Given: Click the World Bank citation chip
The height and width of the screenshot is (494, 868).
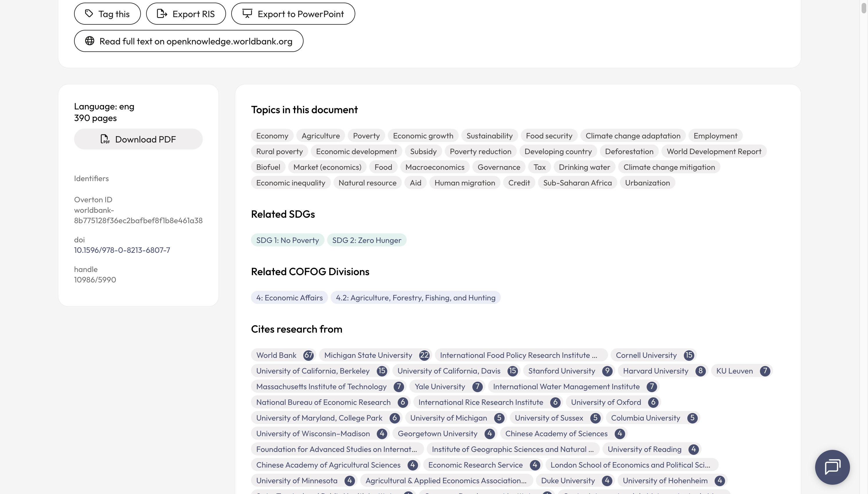Looking at the screenshot, I should pos(284,355).
